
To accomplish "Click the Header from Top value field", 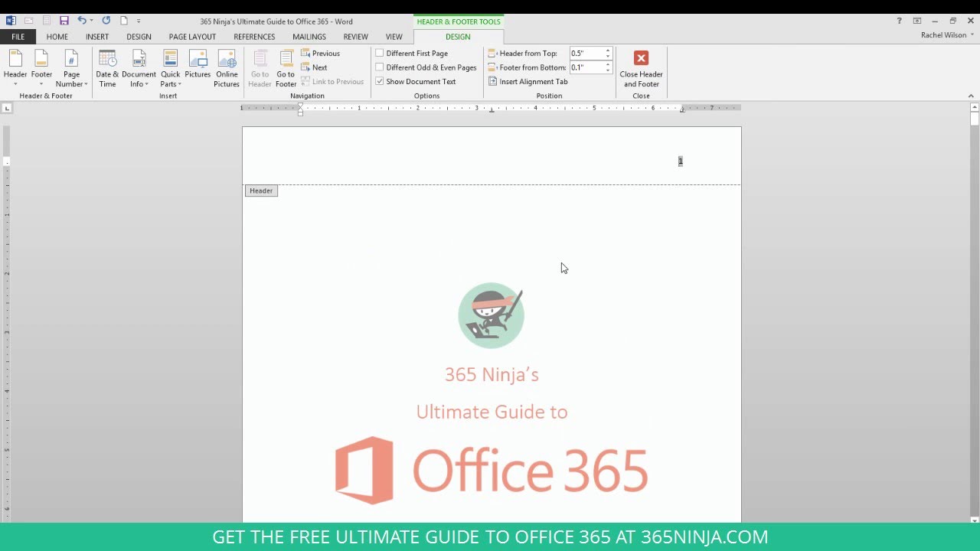I will (x=586, y=54).
